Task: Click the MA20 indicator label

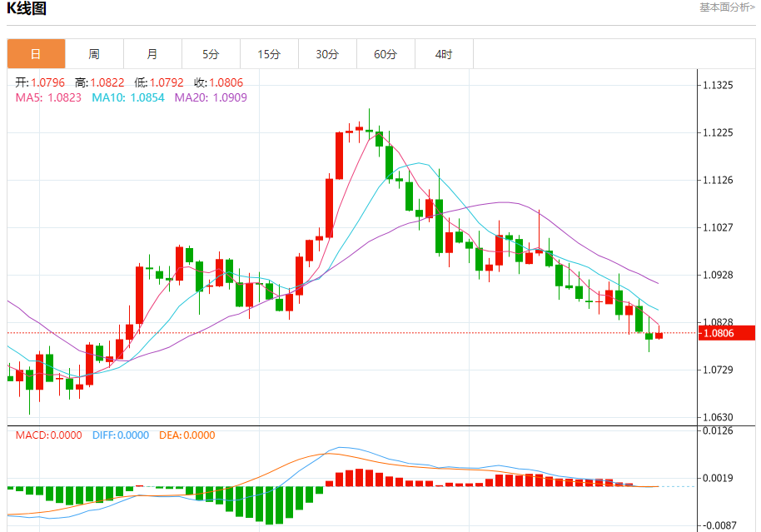Action: [x=211, y=97]
